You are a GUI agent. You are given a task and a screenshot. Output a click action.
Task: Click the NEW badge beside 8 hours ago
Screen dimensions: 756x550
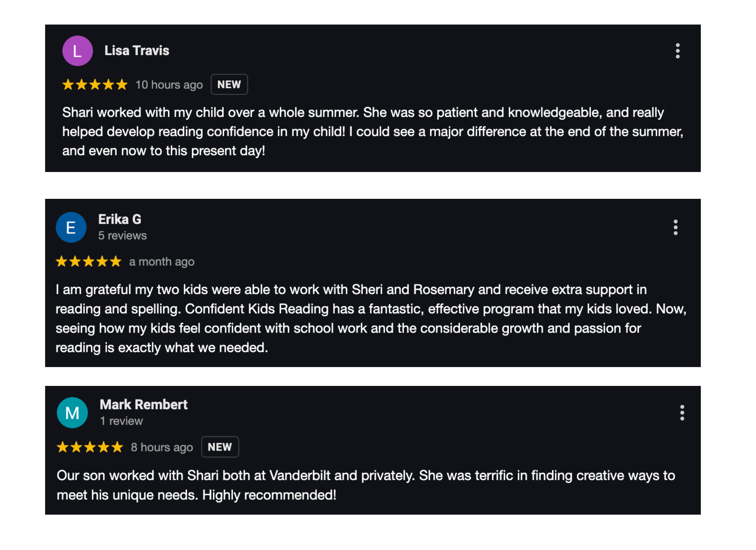click(220, 447)
